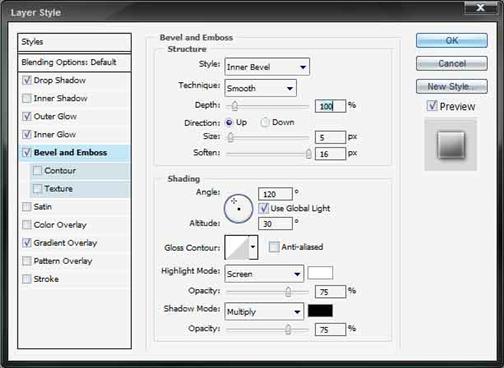Enable the Contour checkbox
The image size is (504, 368).
(x=37, y=171)
